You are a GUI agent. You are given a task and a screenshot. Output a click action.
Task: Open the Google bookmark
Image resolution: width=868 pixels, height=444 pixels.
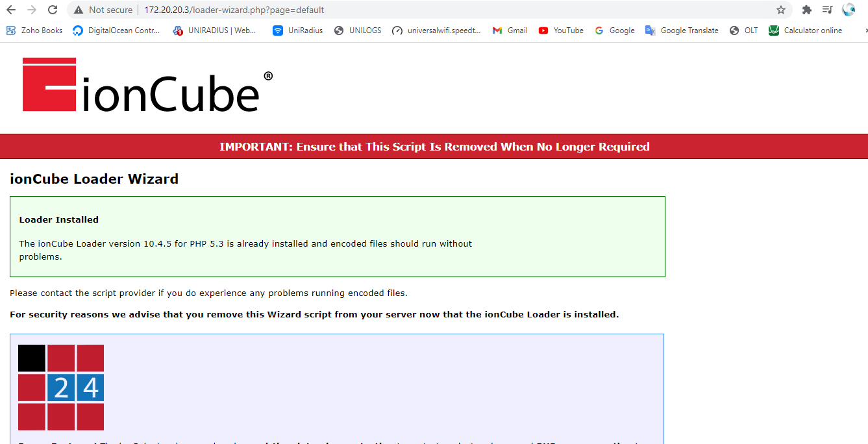(614, 31)
